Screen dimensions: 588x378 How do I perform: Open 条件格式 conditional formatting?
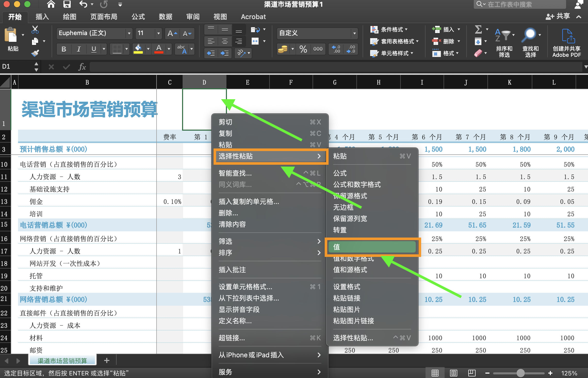pyautogui.click(x=389, y=29)
